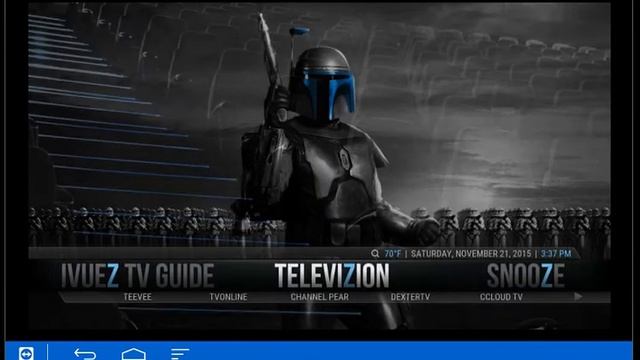
Task: Open the TEEVEE submenu entry
Action: [x=138, y=297]
